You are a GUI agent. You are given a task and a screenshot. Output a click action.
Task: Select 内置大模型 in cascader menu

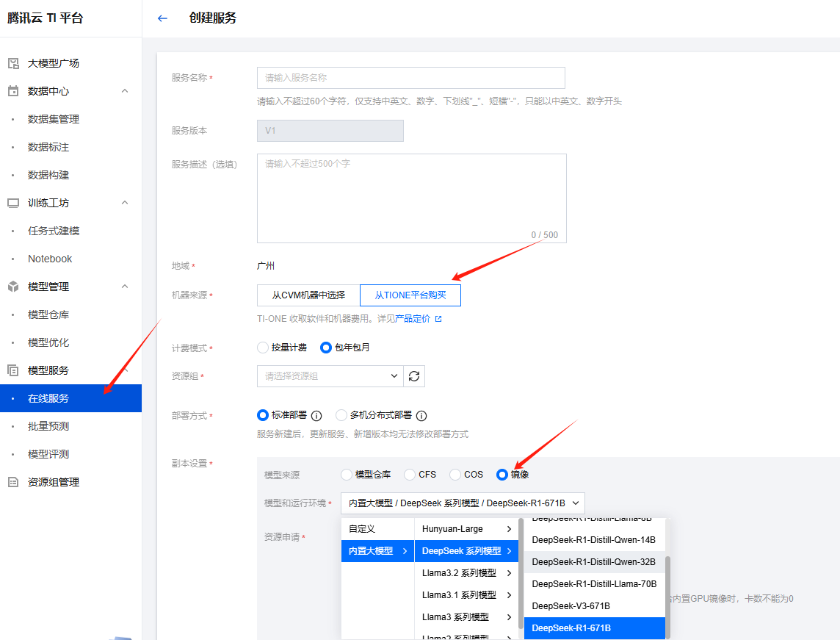pos(377,551)
